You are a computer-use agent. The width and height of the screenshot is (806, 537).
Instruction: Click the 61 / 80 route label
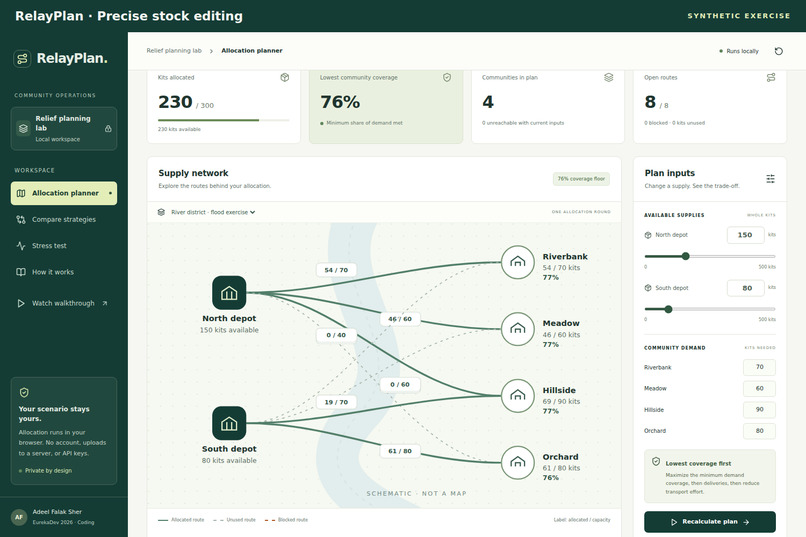400,451
